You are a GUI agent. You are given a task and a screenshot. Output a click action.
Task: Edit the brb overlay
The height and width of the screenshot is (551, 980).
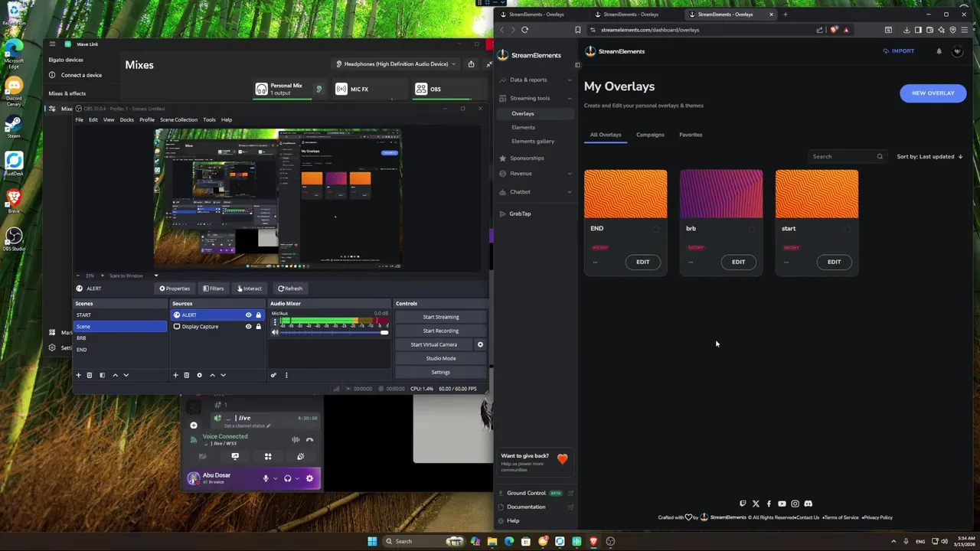pyautogui.click(x=738, y=262)
